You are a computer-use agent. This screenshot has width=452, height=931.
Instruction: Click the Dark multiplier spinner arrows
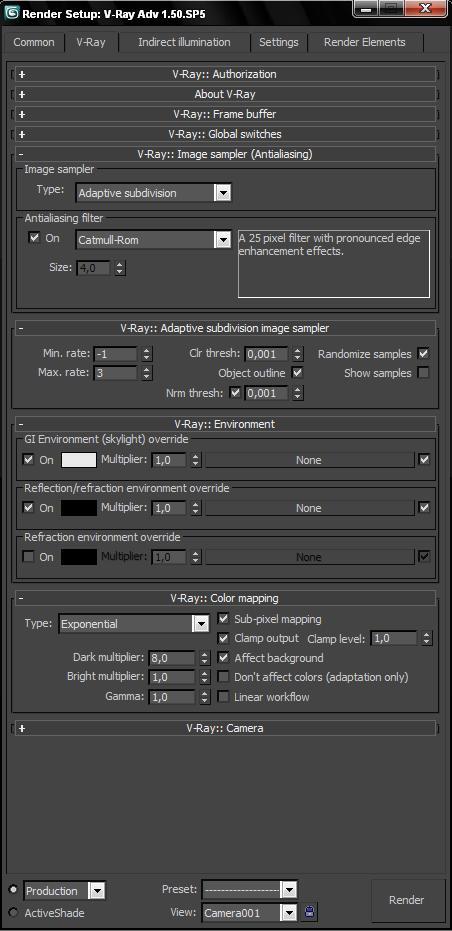[204, 658]
